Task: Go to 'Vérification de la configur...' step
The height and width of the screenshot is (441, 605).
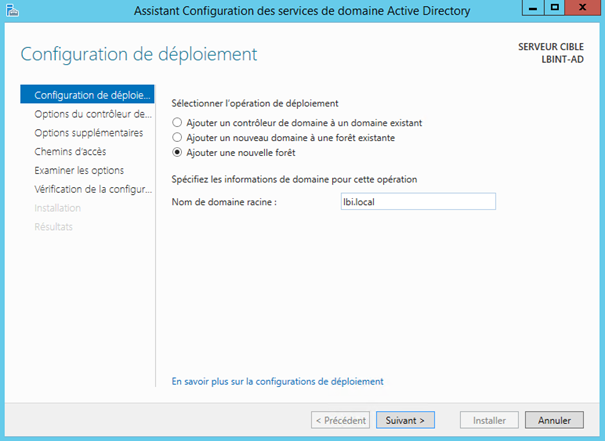Action: (x=92, y=189)
